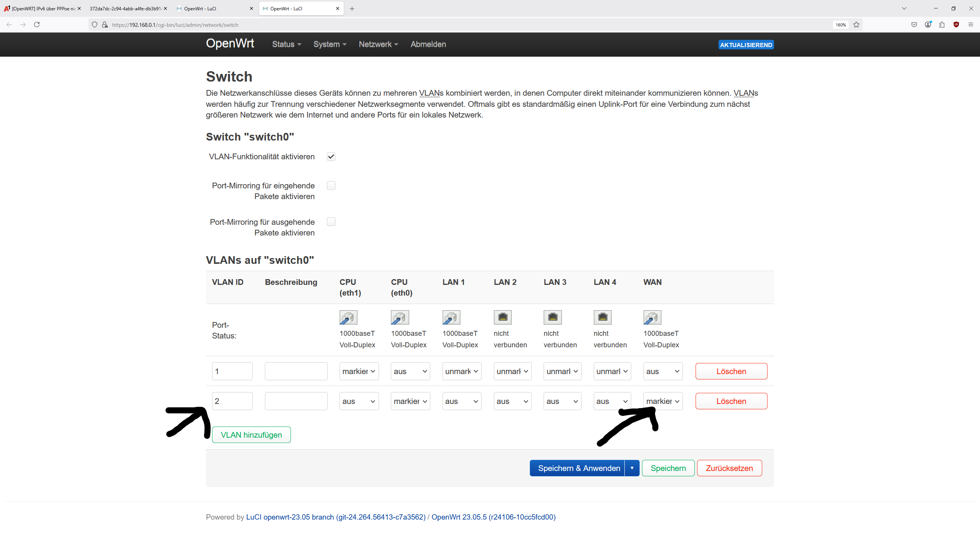The width and height of the screenshot is (980, 533).
Task: Open VLAN 1 WAN dropdown
Action: (663, 371)
